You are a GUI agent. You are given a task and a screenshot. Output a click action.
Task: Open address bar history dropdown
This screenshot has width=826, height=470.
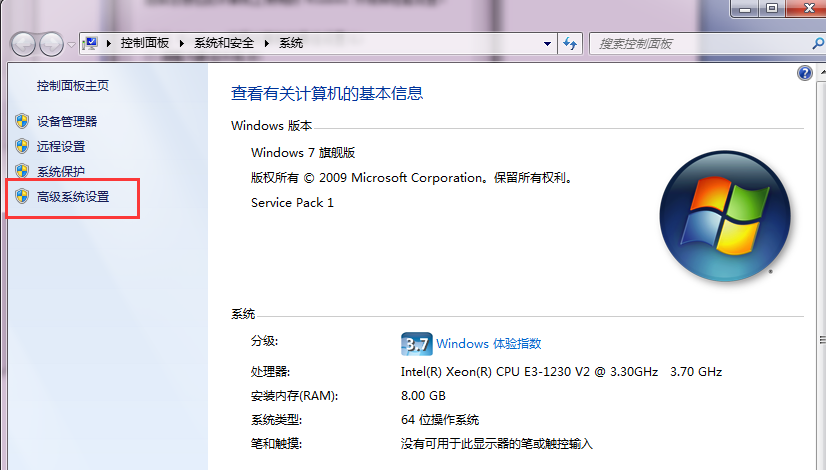pos(547,44)
